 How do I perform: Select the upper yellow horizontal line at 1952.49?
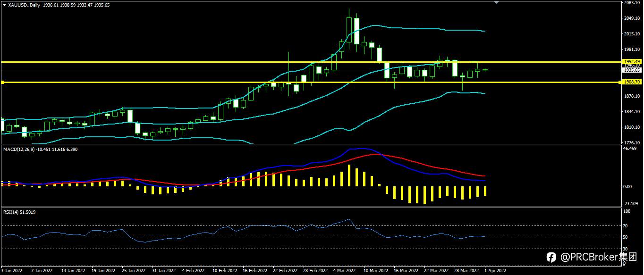coord(311,62)
